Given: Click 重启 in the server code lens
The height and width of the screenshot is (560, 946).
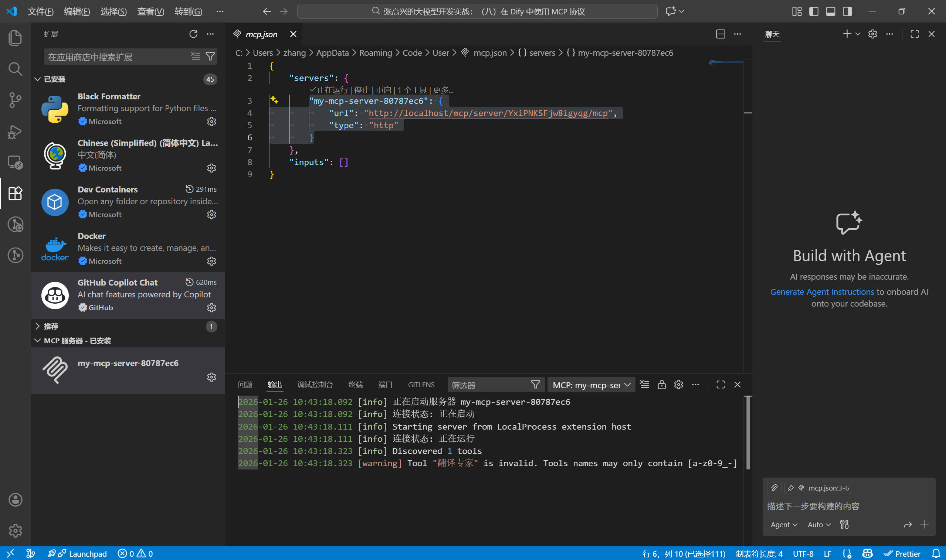Looking at the screenshot, I should [x=383, y=90].
